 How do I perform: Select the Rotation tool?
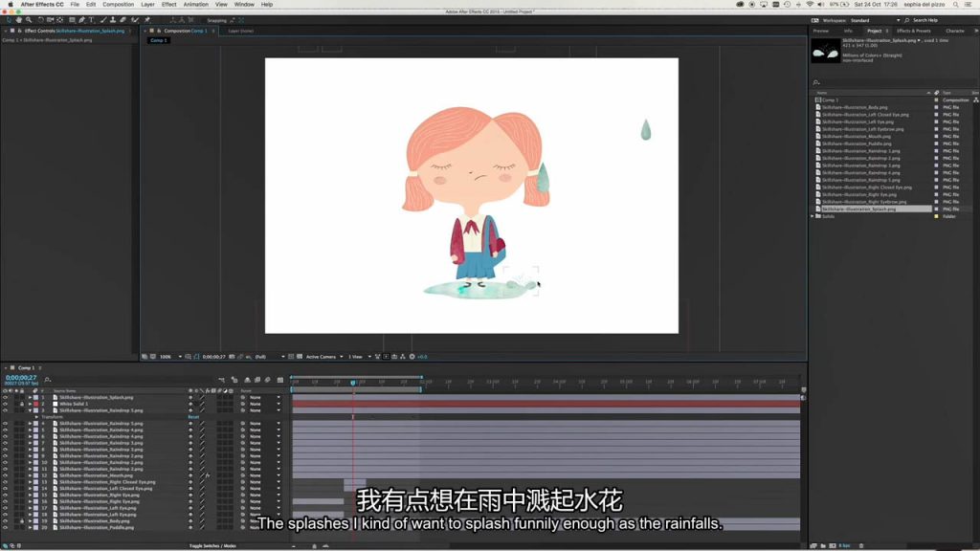pyautogui.click(x=40, y=20)
